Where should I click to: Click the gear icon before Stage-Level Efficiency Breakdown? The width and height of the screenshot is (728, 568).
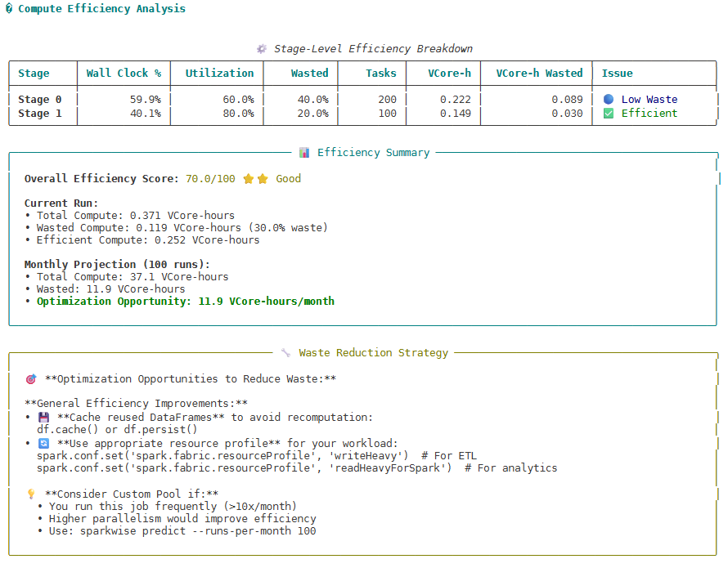click(x=262, y=49)
